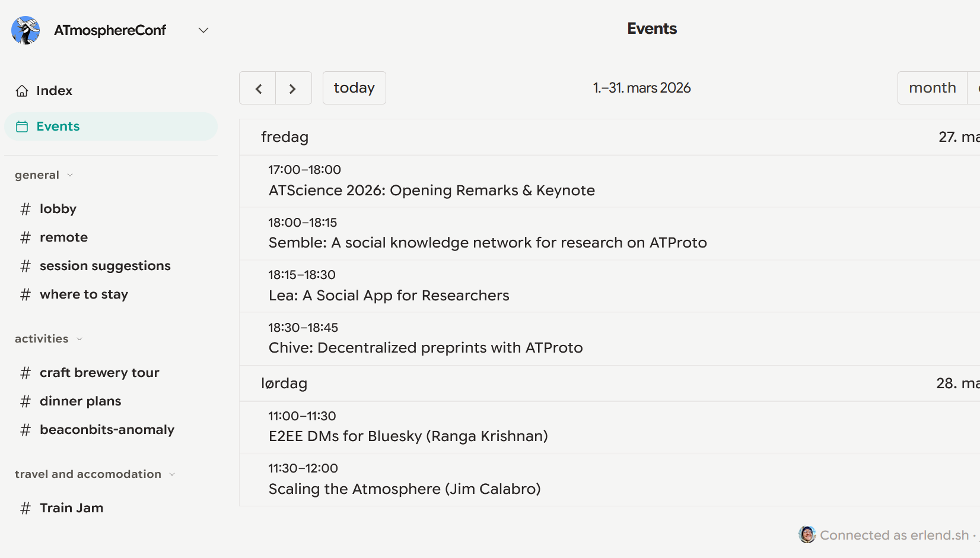Click the hash icon beside lobby channel
The width and height of the screenshot is (980, 558).
click(25, 209)
